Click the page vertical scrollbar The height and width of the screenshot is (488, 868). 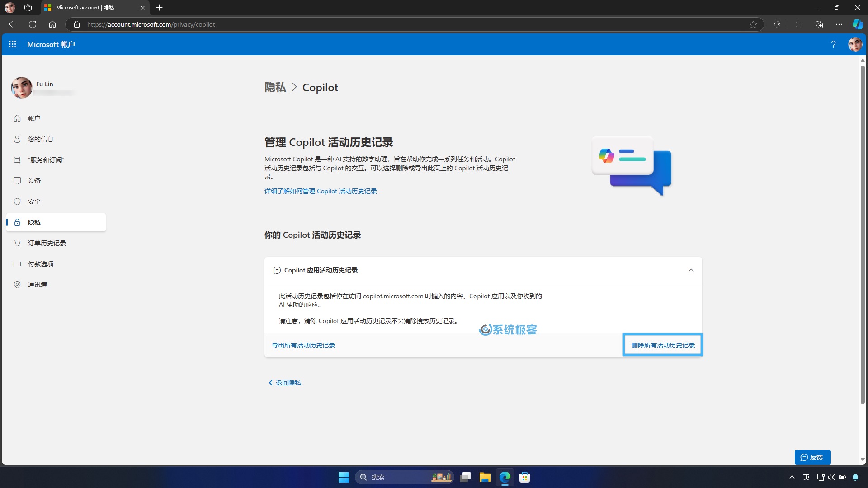coord(863,235)
